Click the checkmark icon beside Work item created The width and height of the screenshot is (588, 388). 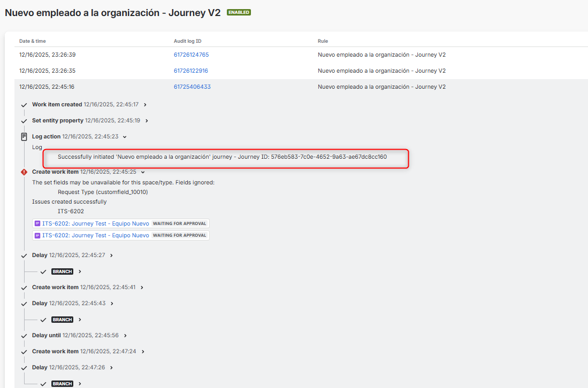coord(24,104)
